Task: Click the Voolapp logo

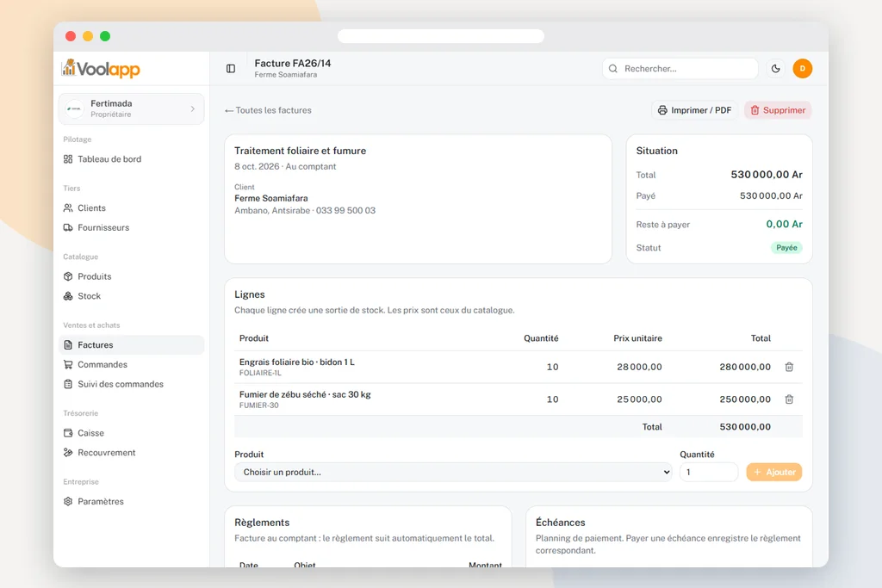Action: coord(102,69)
